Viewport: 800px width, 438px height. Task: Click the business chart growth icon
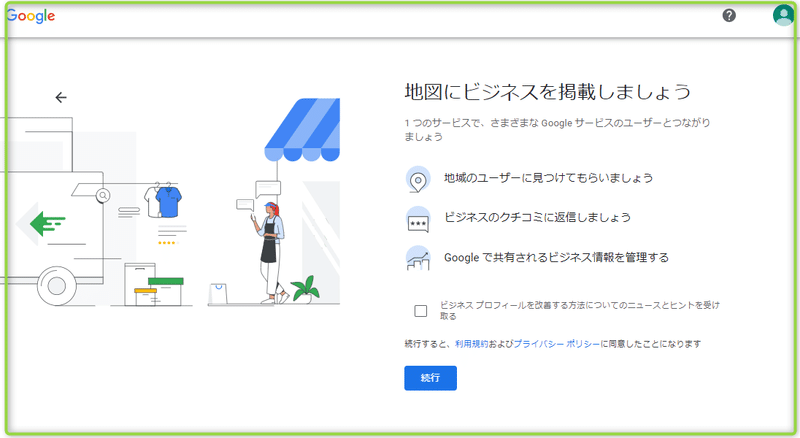[418, 258]
